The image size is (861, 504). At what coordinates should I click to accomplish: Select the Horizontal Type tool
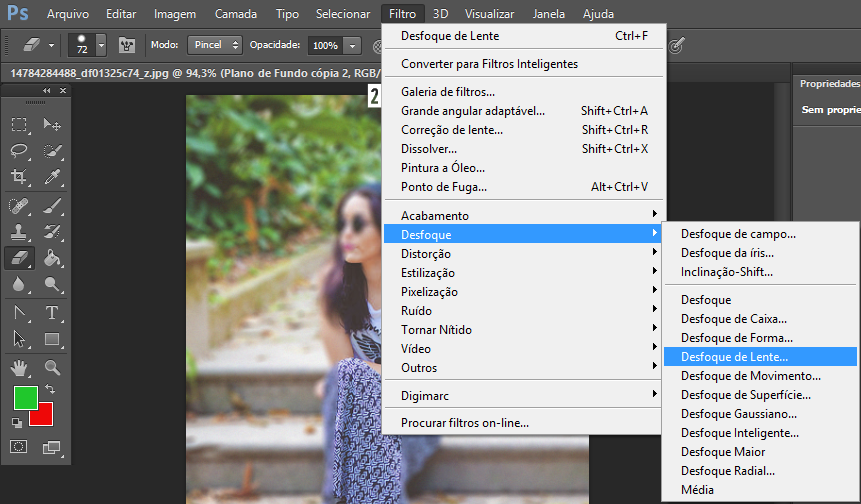coord(52,313)
